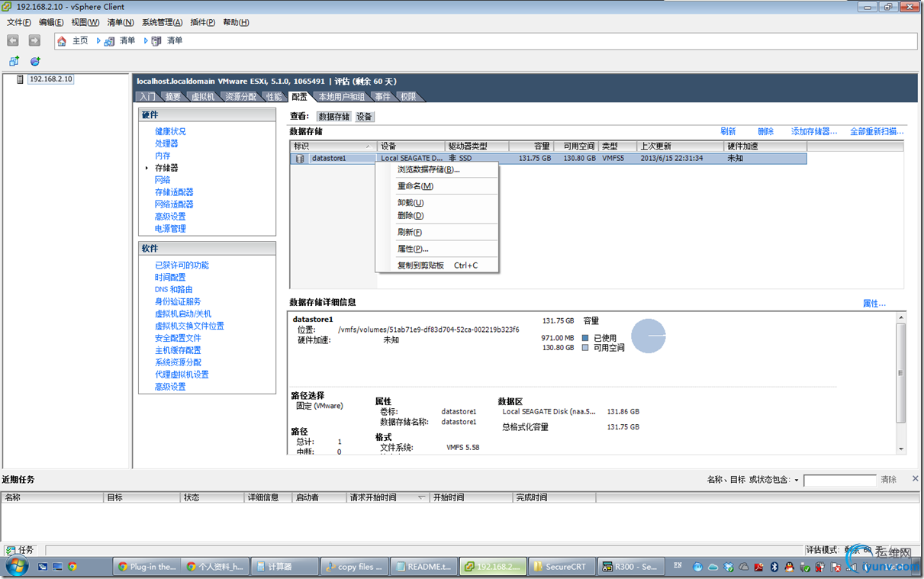Select the host icon beside 192.168.2.10 in tree
924x579 pixels.
22,79
